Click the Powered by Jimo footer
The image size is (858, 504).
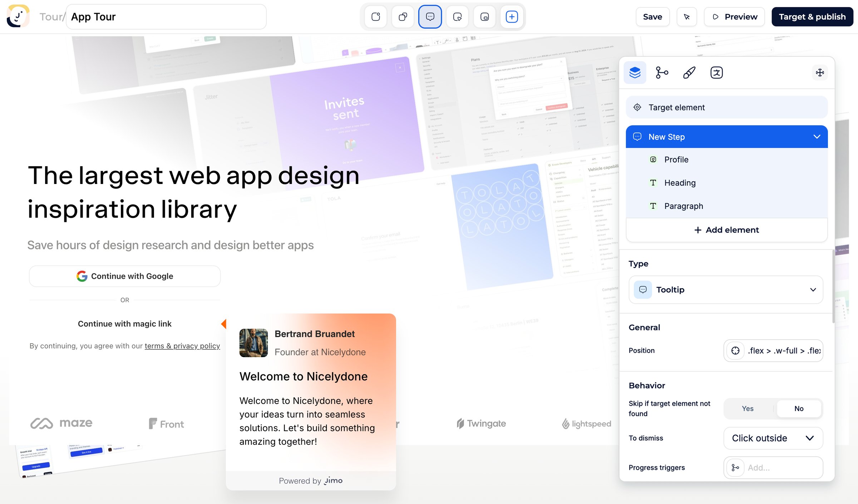tap(311, 481)
